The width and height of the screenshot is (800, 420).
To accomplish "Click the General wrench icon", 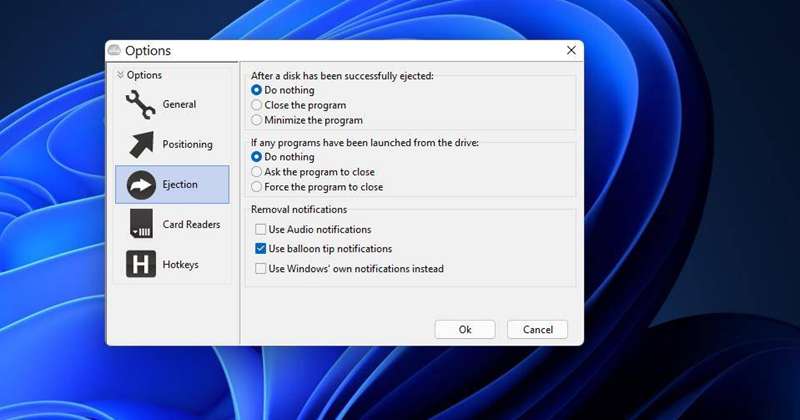I will (140, 104).
